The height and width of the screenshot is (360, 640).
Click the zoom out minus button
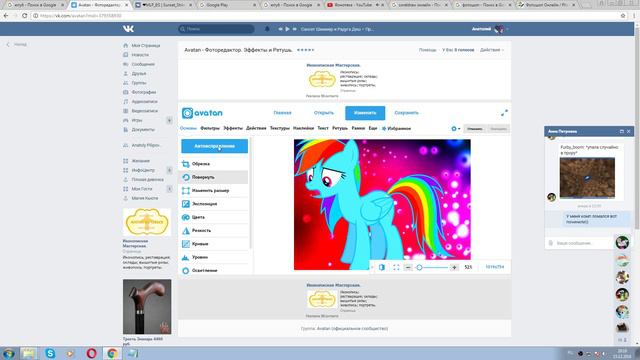point(408,267)
